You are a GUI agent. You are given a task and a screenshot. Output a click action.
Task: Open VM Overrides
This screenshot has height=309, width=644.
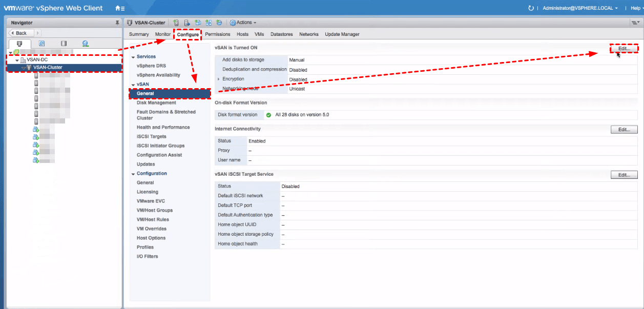152,229
